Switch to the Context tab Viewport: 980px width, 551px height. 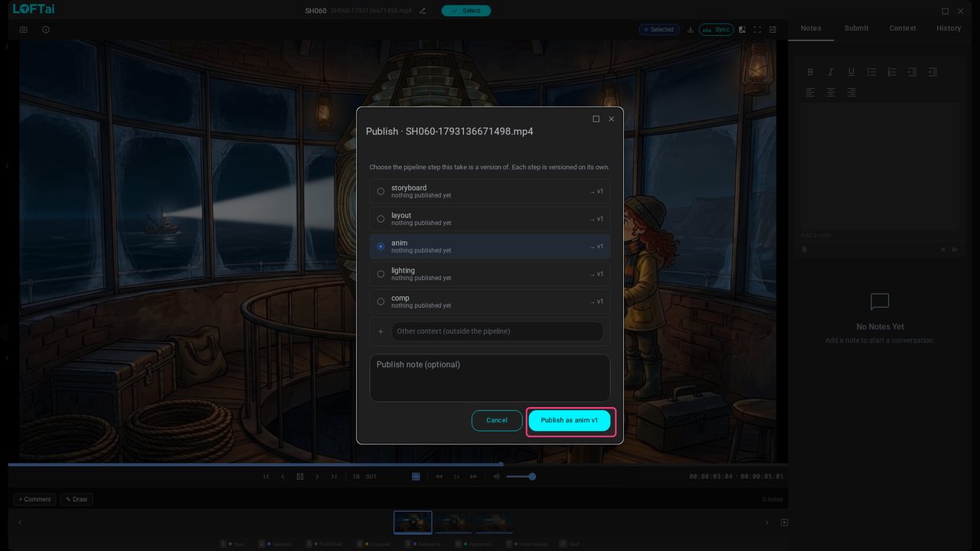click(x=903, y=28)
